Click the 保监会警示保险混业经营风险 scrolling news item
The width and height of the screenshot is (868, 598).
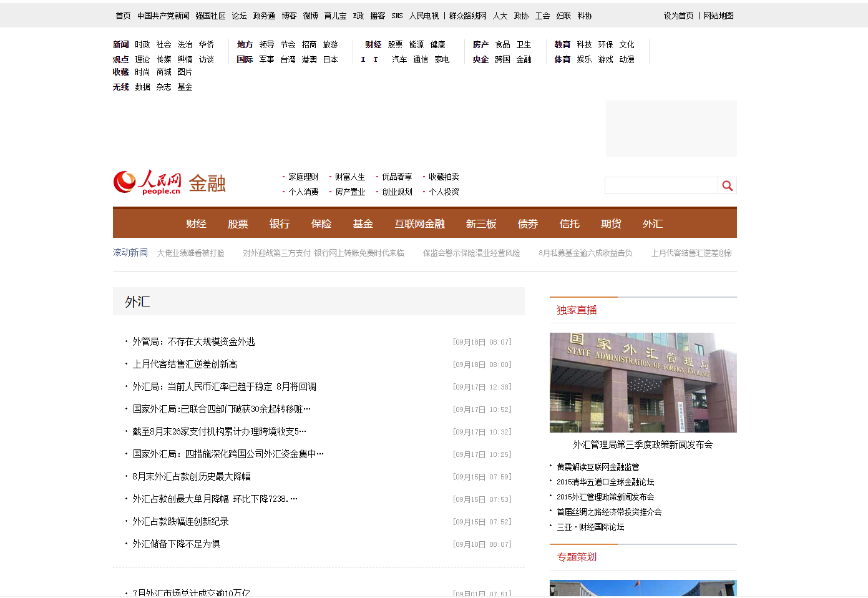click(471, 253)
